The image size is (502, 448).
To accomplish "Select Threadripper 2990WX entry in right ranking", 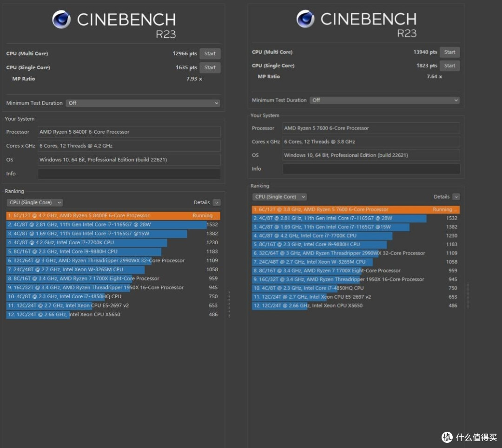I will coord(356,253).
